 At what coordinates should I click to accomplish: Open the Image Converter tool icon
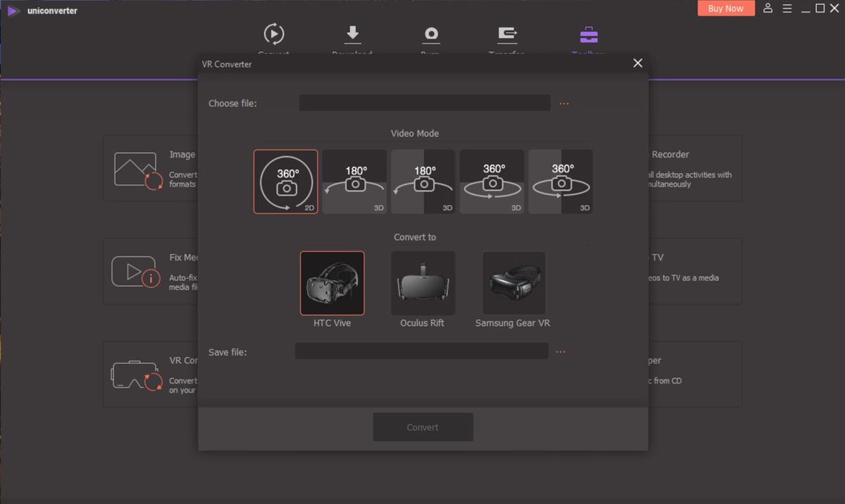134,169
